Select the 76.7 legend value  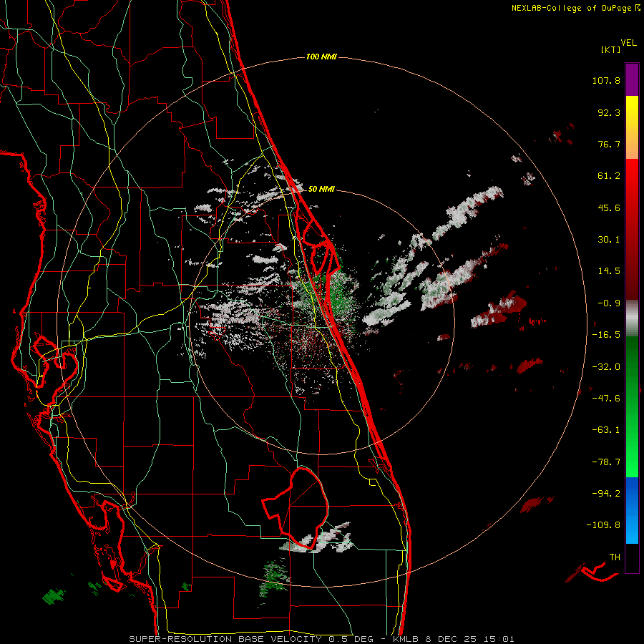click(609, 144)
